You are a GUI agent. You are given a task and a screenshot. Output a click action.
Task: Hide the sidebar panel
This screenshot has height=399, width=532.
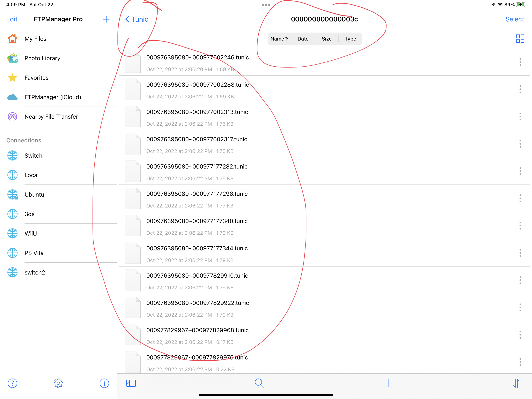131,383
